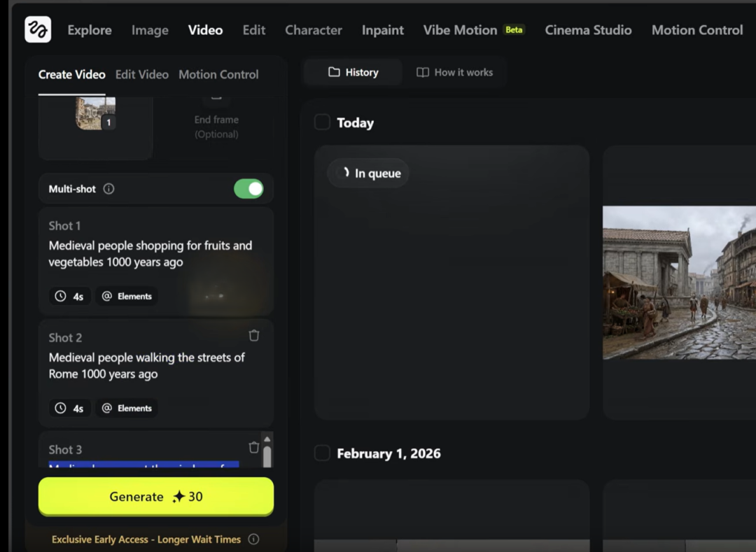
Task: Open Shot 2 duration 4s selector
Action: 69,408
